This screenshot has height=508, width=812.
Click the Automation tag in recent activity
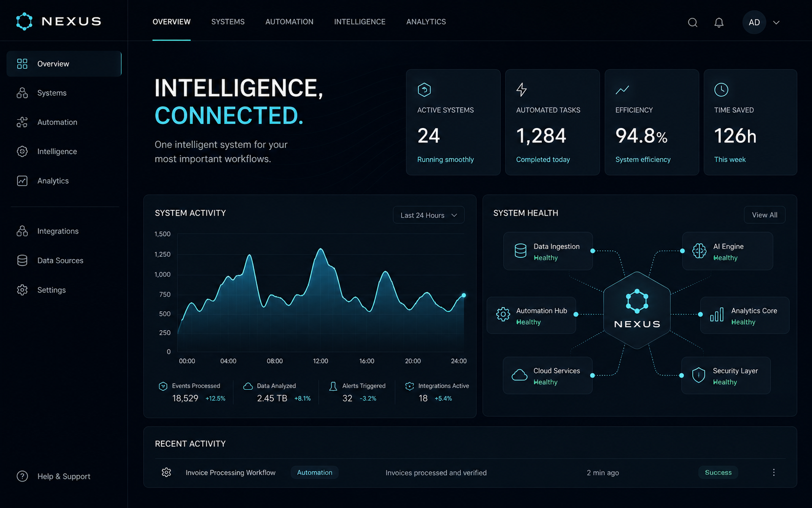coord(315,473)
